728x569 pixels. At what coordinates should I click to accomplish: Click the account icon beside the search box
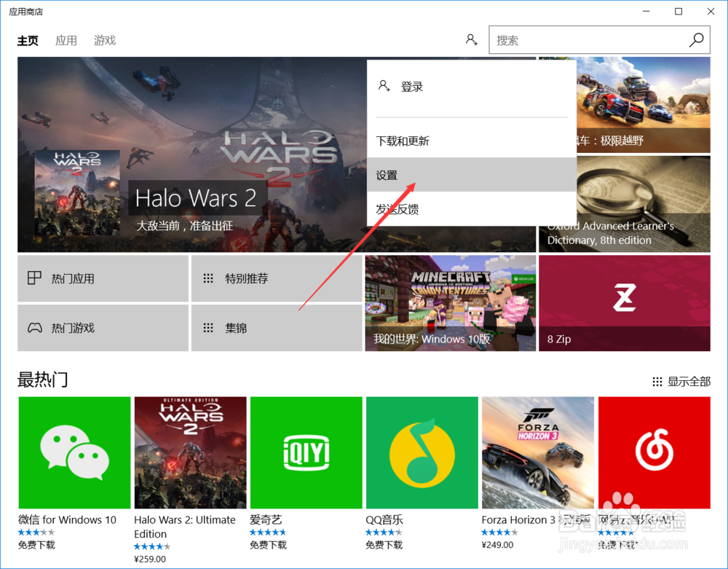(472, 40)
